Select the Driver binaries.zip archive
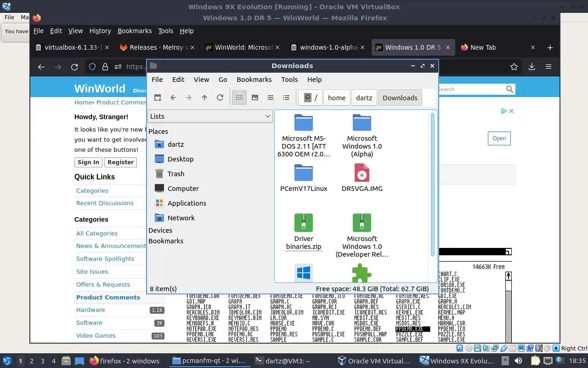 (304, 231)
